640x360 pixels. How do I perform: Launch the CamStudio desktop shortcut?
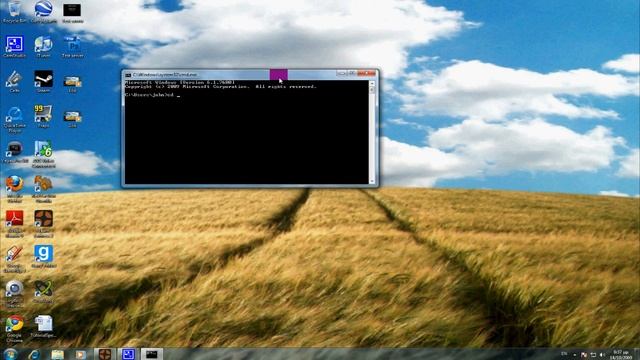[x=14, y=46]
